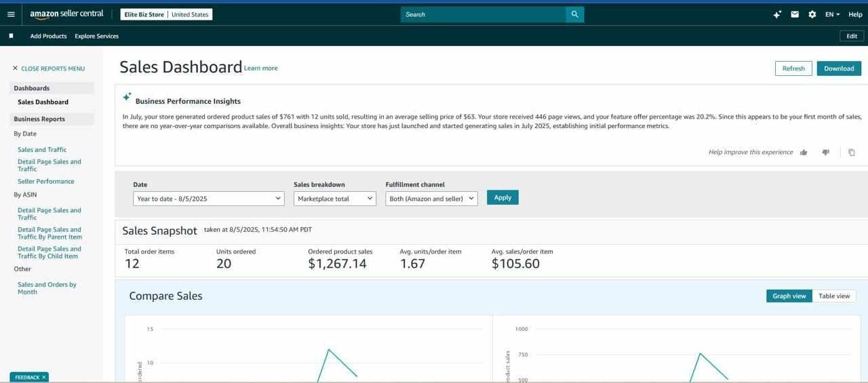Open Sales and Traffic report

[42, 150]
